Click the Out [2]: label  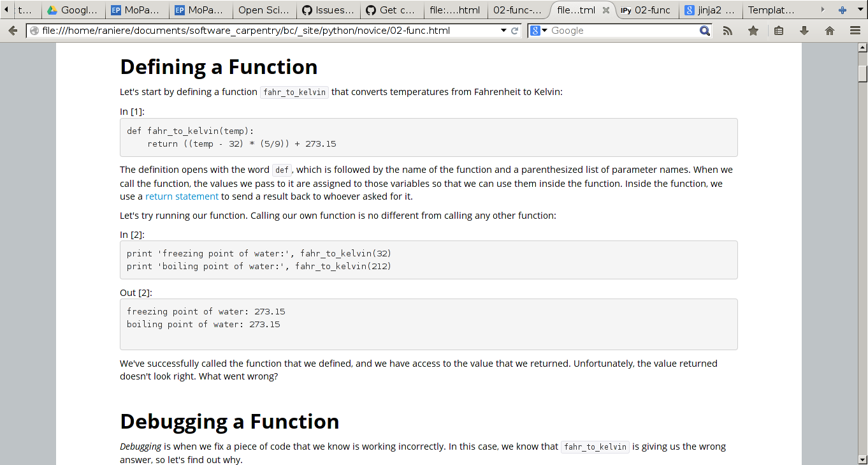(x=136, y=293)
